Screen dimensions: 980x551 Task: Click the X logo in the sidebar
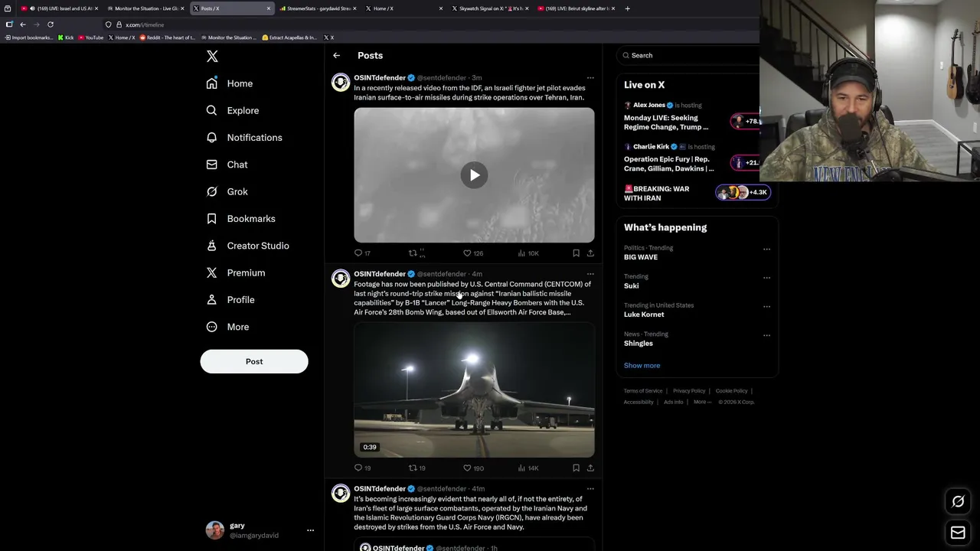(x=212, y=57)
